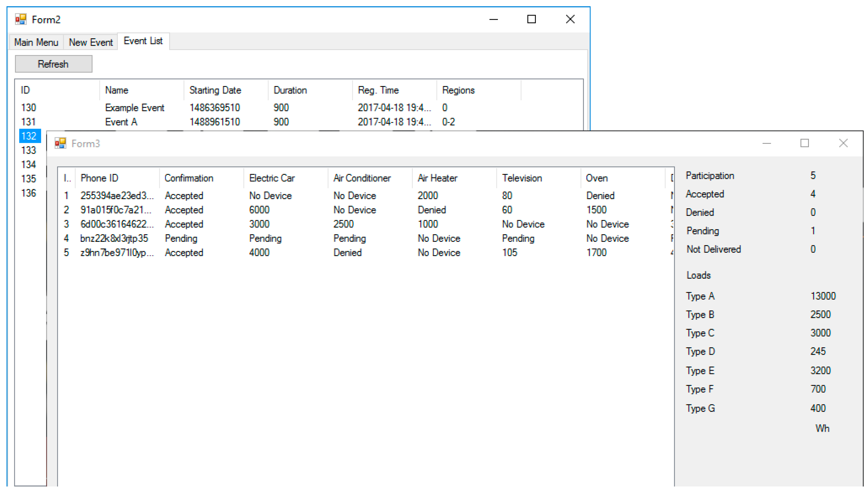Open the New Event tab

(90, 43)
